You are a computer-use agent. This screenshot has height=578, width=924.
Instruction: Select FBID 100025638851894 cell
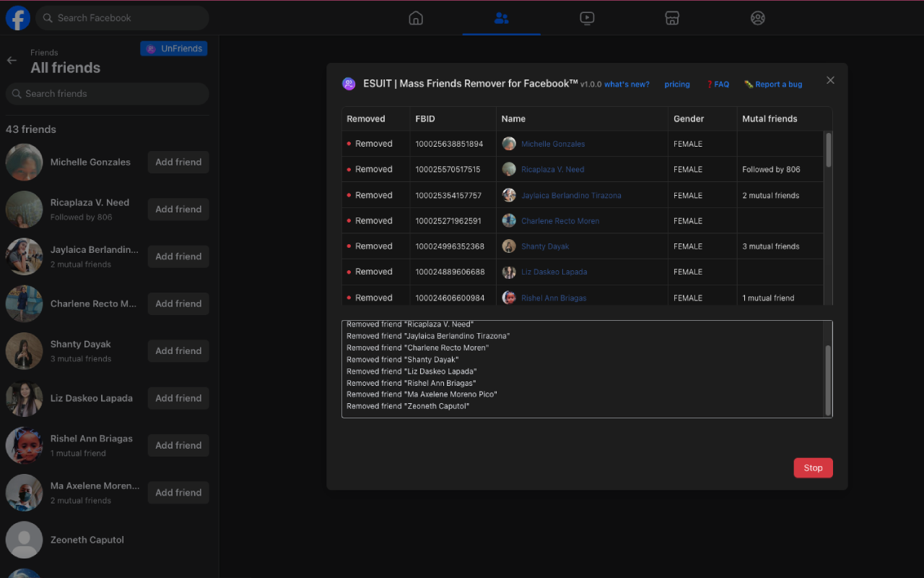pyautogui.click(x=453, y=144)
